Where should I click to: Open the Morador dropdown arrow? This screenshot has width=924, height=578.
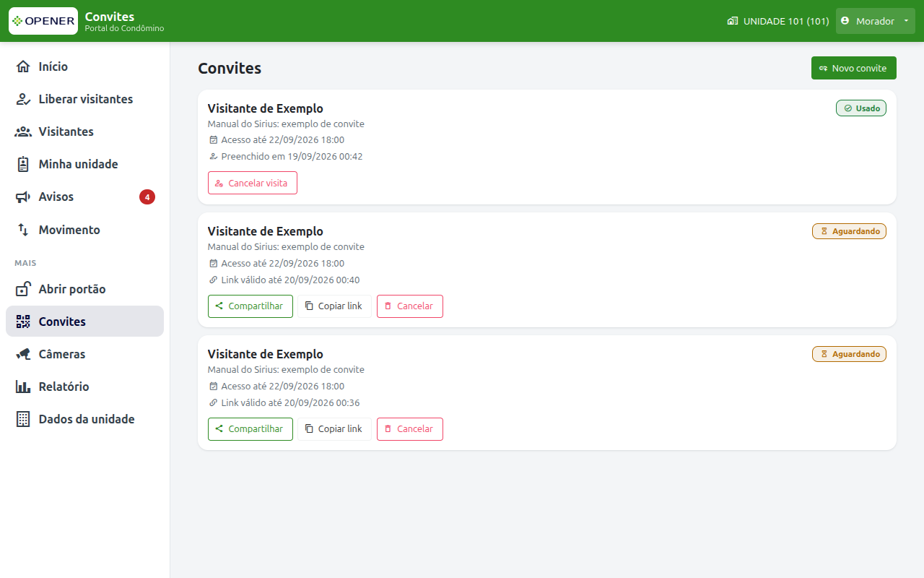pyautogui.click(x=905, y=21)
